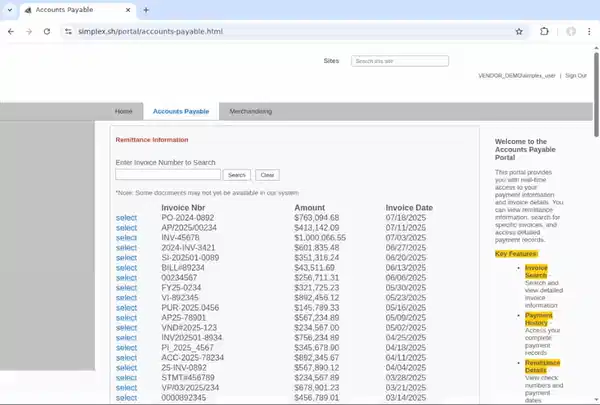Screen dimensions: 600x405
Task: Select invoice SI-202501-0089
Action: coord(126,258)
